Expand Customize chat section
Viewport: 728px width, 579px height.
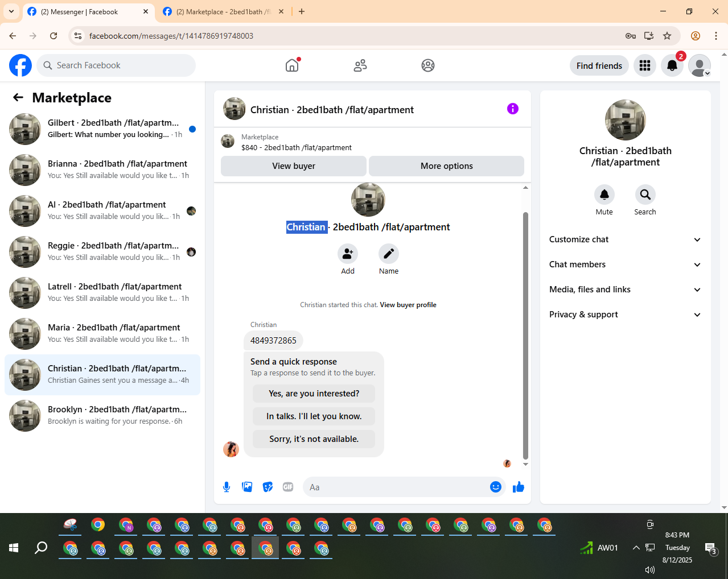(625, 239)
